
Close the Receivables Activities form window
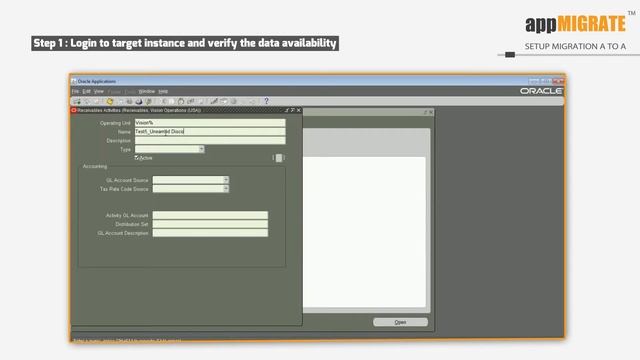(298, 110)
